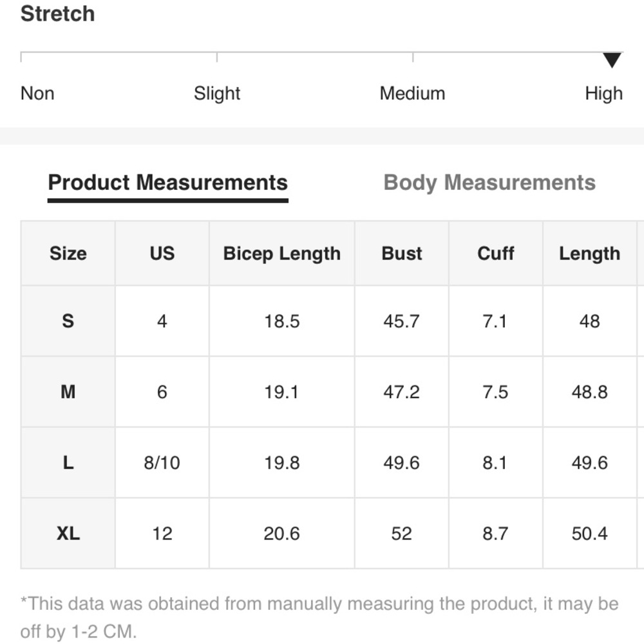
Task: Select the L size row label
Action: coord(68,462)
